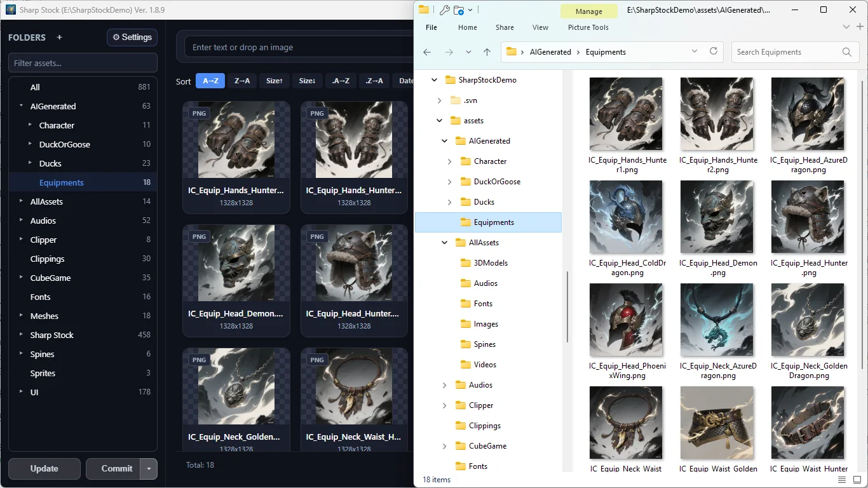The height and width of the screenshot is (488, 868).
Task: Open the File menu in Explorer
Action: coord(431,27)
